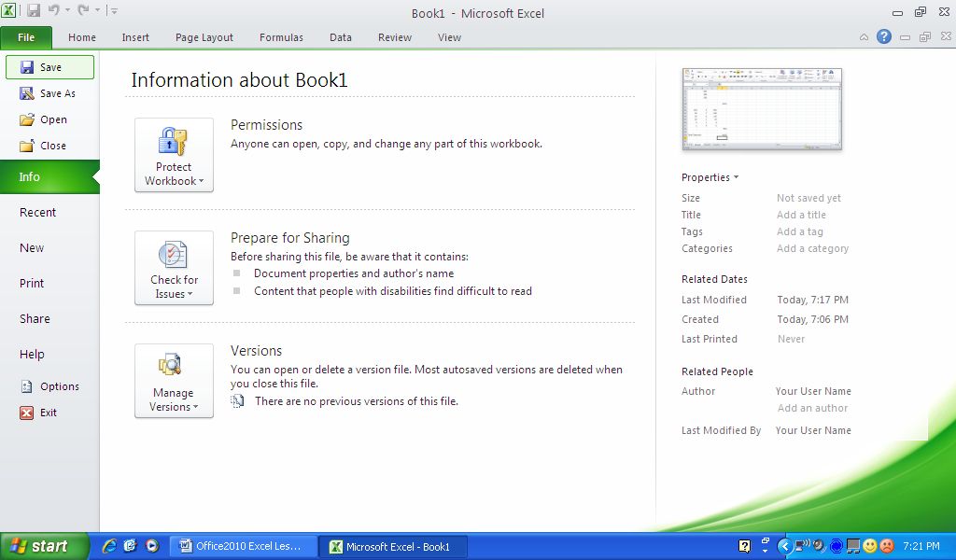Viewport: 956px width, 560px height.
Task: Restore the workbook window below the title bar
Action: pyautogui.click(x=925, y=37)
